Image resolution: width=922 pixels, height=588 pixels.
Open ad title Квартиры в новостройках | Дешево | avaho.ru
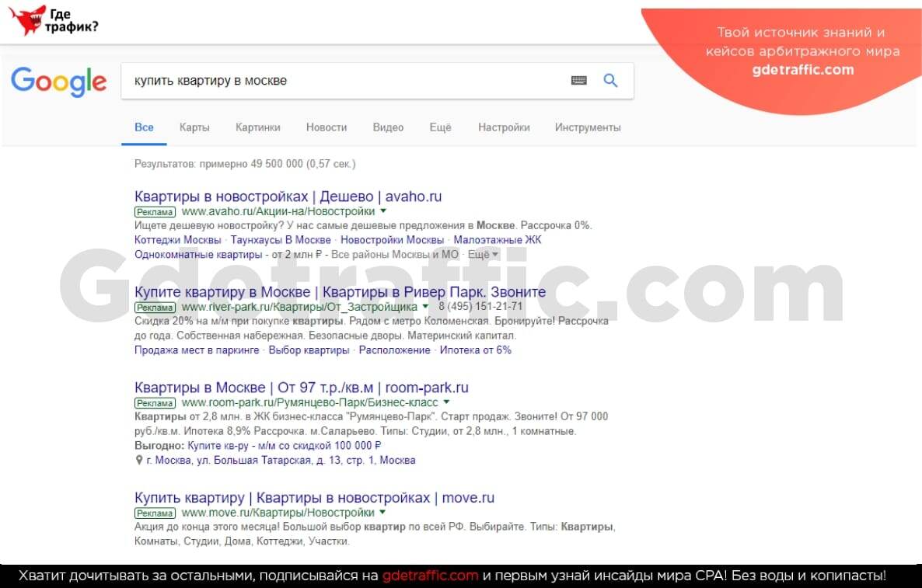point(288,197)
